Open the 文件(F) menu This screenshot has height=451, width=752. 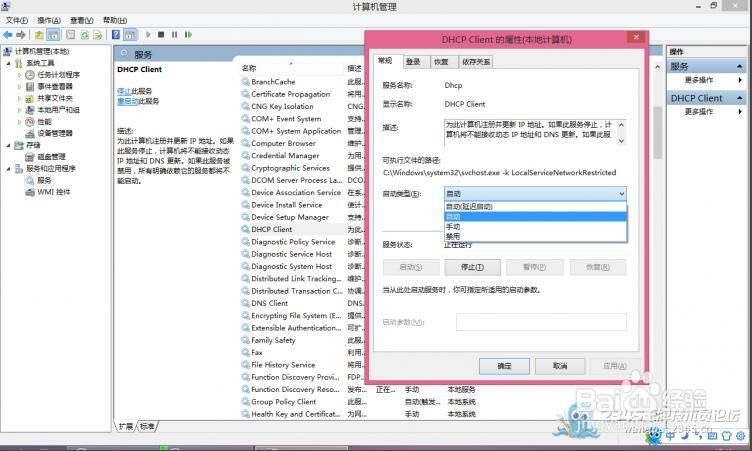[17, 20]
